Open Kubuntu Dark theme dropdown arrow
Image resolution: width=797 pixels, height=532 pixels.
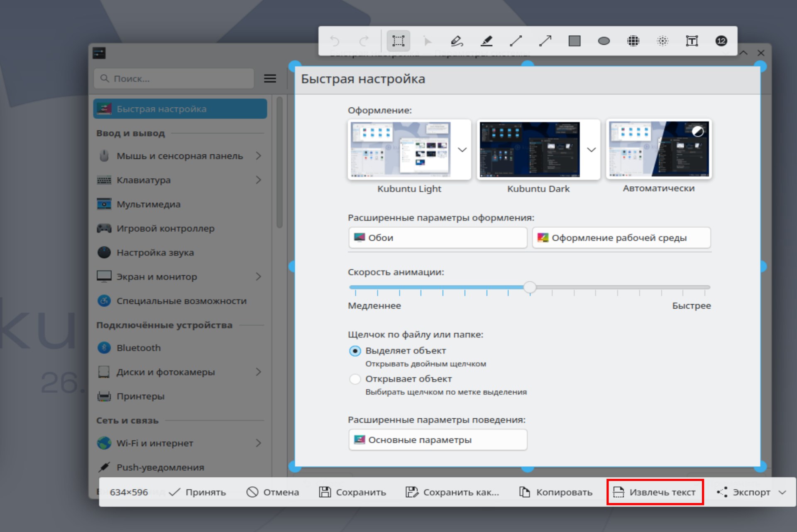(x=591, y=150)
